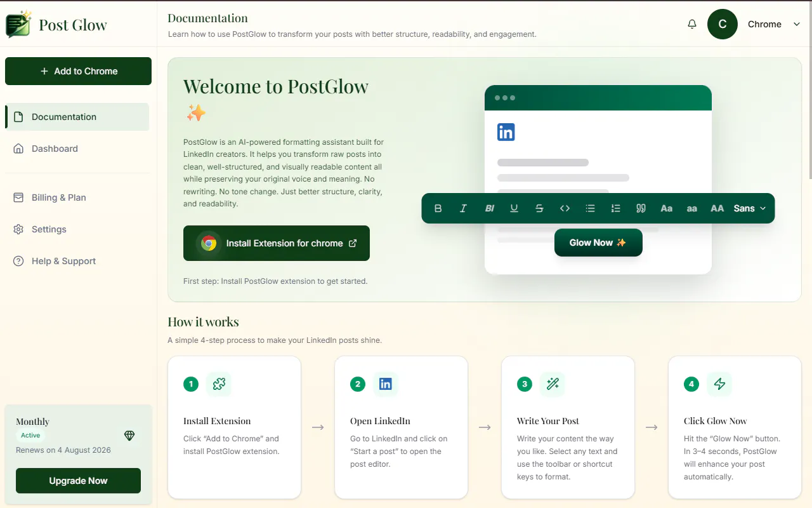This screenshot has height=508, width=812.
Task: Click the Glow Now button
Action: 598,243
